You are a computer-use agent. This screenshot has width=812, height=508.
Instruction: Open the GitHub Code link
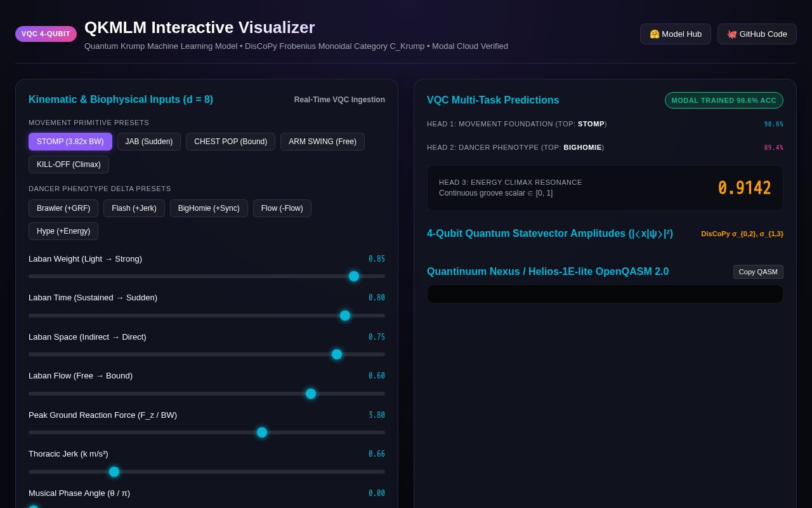757,34
